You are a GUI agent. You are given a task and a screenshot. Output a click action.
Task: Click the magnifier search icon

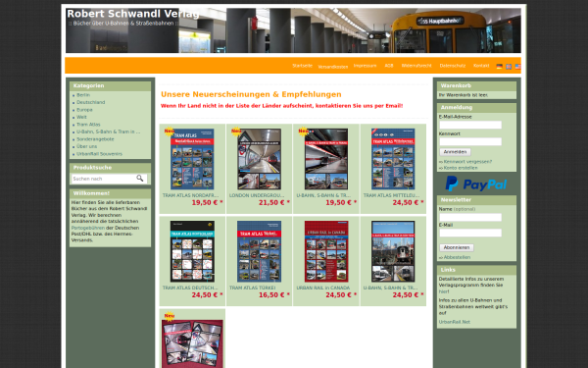[x=140, y=179]
